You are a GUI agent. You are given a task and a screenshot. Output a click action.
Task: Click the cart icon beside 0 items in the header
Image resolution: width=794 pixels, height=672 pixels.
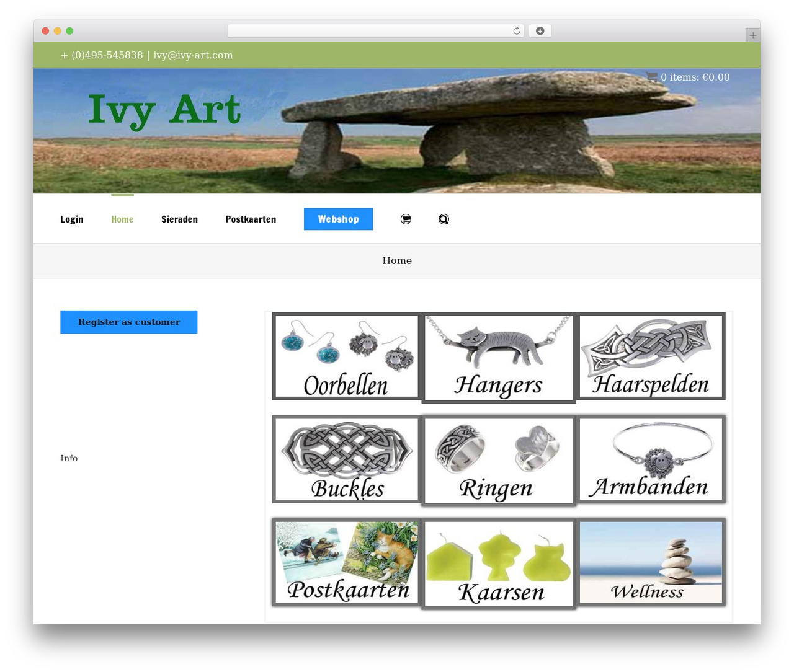651,77
